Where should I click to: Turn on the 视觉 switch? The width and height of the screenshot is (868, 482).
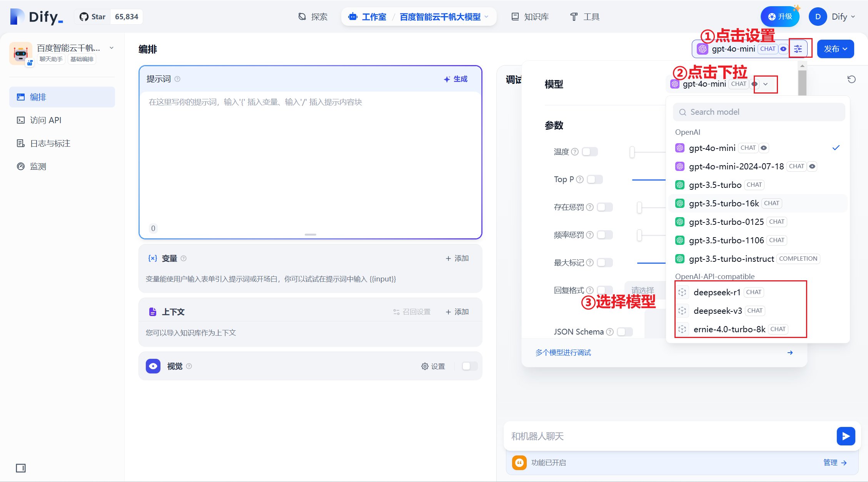coord(469,366)
